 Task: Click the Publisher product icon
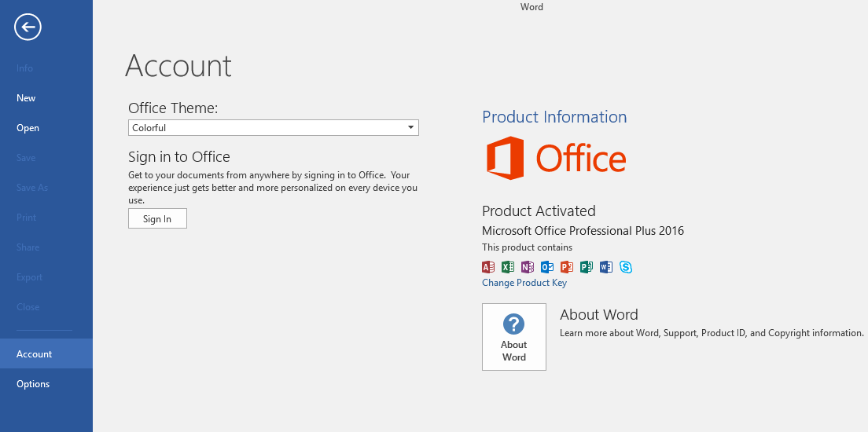pyautogui.click(x=587, y=267)
